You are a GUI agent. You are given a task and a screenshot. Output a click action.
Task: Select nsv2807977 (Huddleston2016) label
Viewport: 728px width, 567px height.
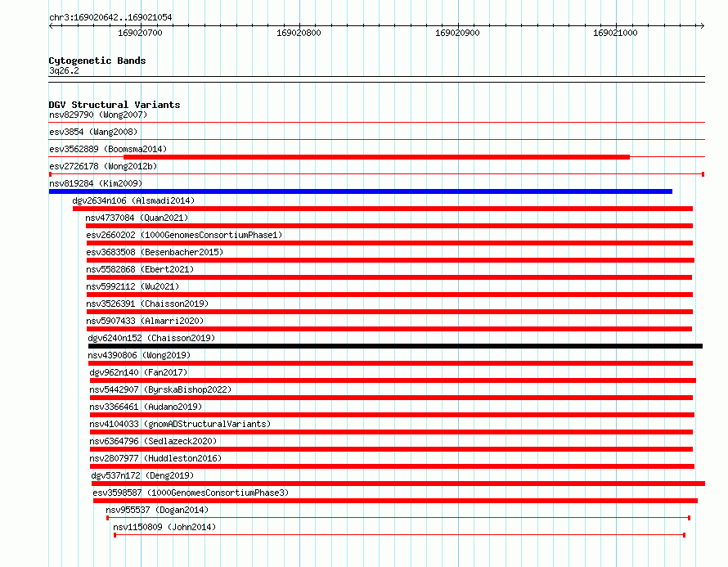155,458
